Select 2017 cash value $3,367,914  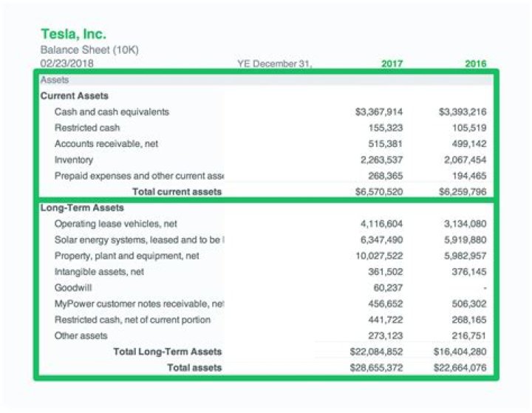click(x=378, y=112)
